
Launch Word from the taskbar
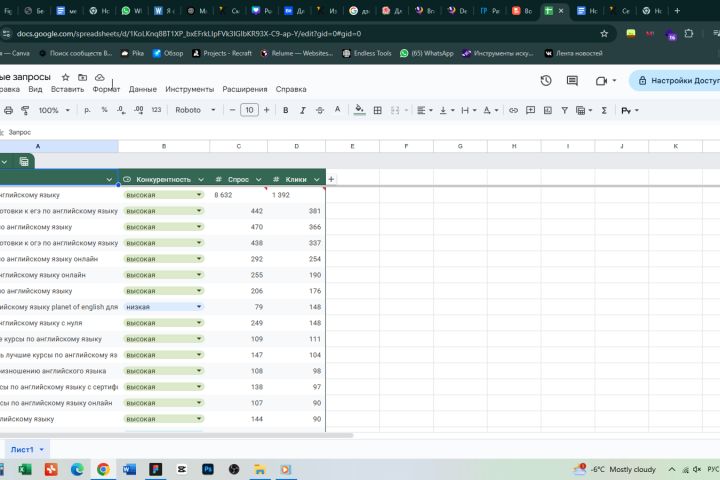point(129,469)
